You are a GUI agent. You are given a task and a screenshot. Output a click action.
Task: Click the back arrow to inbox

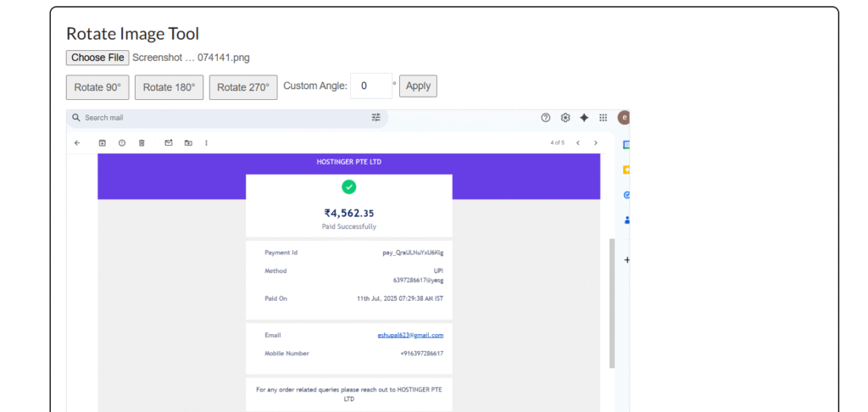[77, 142]
